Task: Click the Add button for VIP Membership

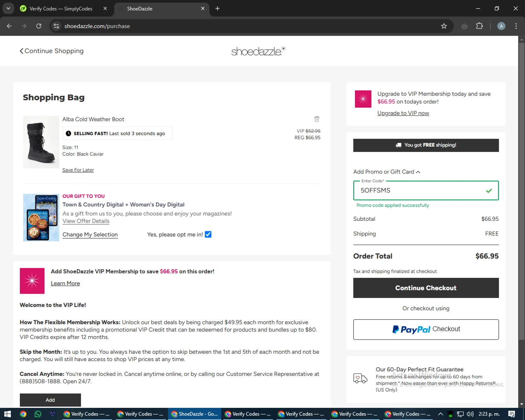Action: (50, 400)
